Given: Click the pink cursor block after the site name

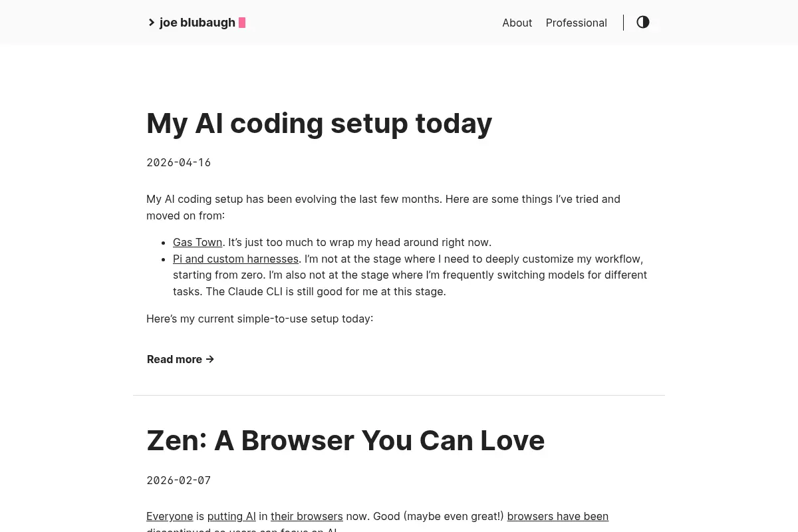Looking at the screenshot, I should pyautogui.click(x=242, y=23).
